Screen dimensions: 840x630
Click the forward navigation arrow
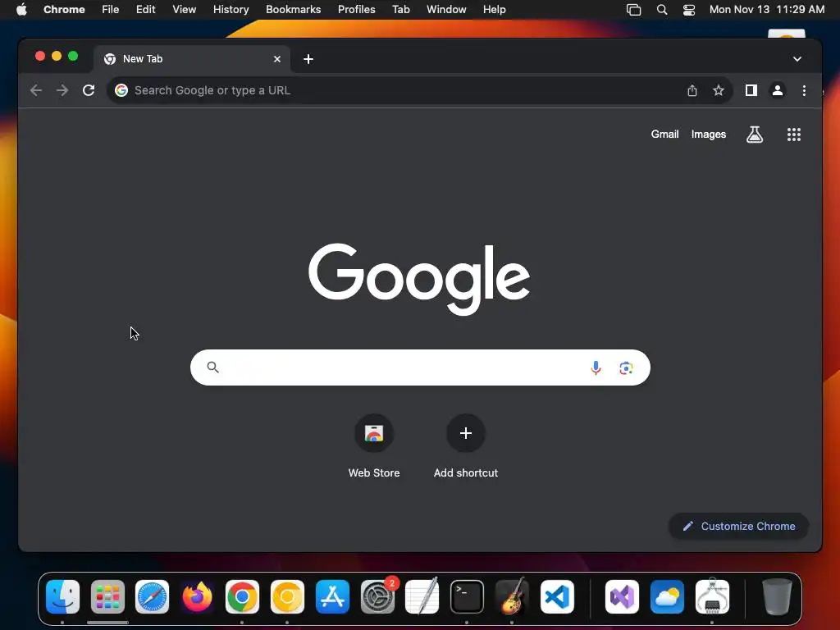click(62, 90)
